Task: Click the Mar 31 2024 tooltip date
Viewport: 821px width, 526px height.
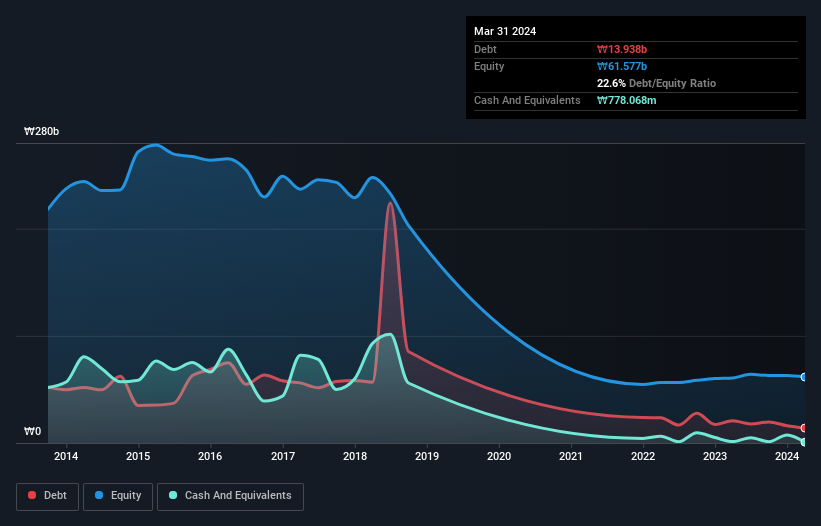Action: click(505, 31)
